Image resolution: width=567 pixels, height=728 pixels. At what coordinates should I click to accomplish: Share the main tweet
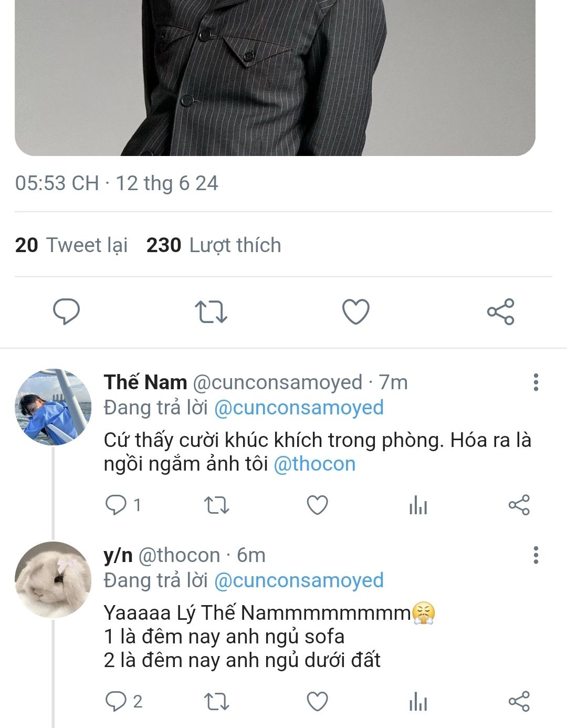pos(500,311)
